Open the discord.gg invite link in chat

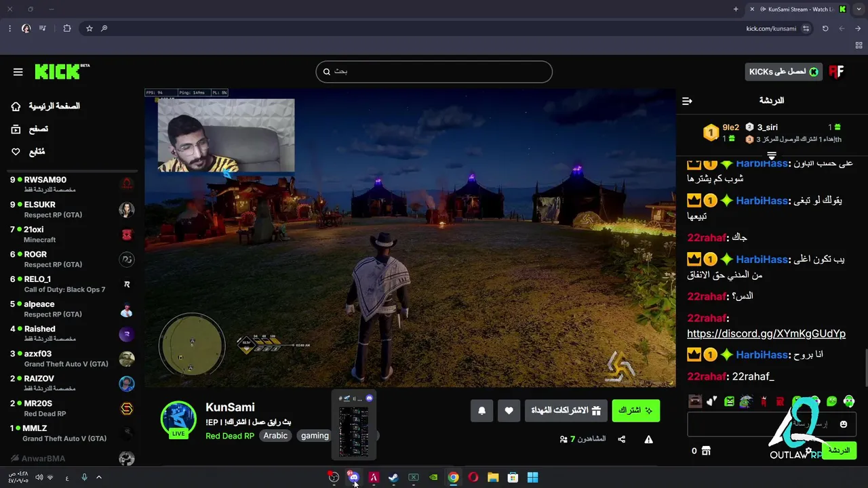[766, 333]
